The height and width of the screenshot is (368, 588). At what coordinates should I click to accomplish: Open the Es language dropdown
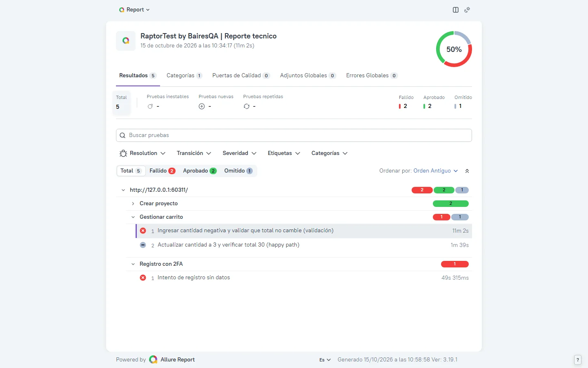pyautogui.click(x=325, y=360)
